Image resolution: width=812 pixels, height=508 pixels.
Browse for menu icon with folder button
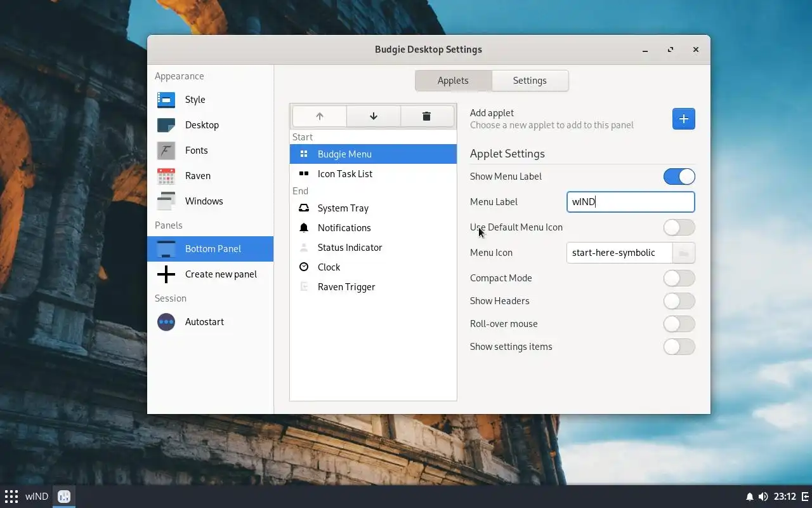pyautogui.click(x=684, y=253)
